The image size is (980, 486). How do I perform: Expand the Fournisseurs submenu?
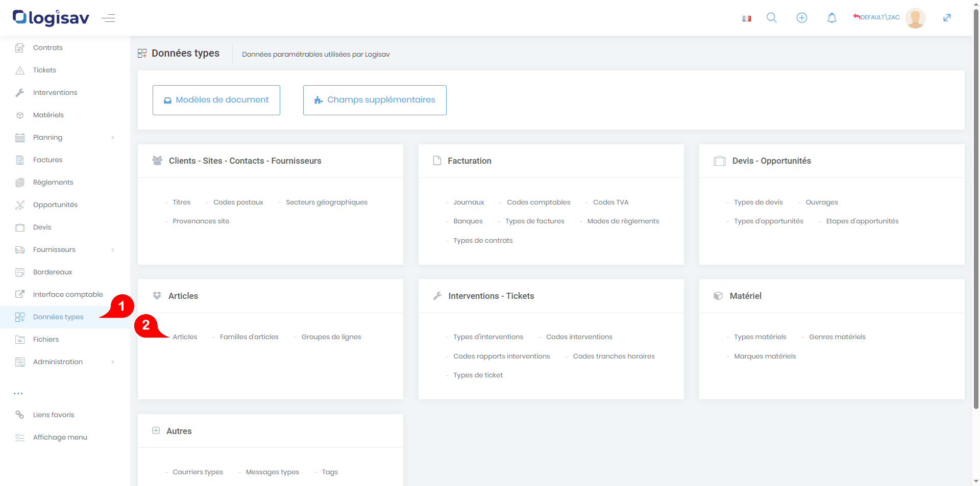click(113, 250)
